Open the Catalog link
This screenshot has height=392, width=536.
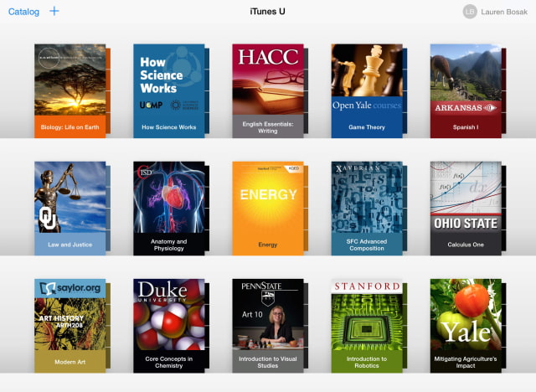click(x=23, y=12)
